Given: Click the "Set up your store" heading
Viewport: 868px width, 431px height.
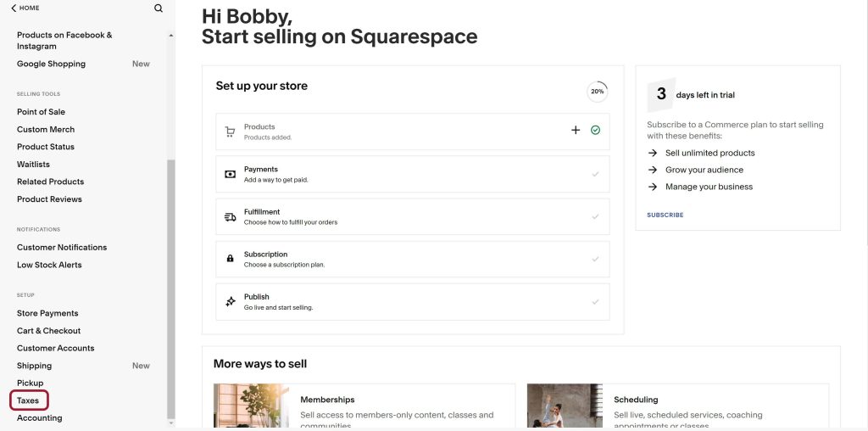Looking at the screenshot, I should [261, 86].
